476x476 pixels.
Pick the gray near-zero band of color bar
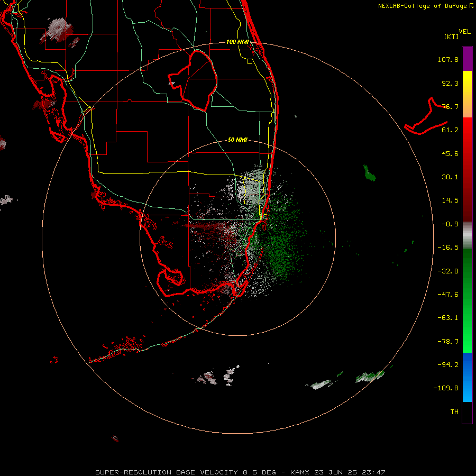click(467, 235)
